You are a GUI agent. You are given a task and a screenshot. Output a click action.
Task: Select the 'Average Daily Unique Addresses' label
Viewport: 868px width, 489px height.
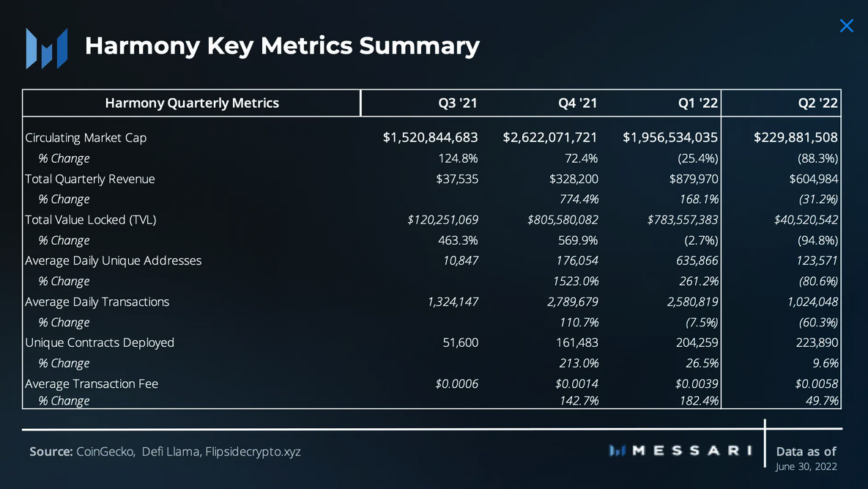coord(113,261)
